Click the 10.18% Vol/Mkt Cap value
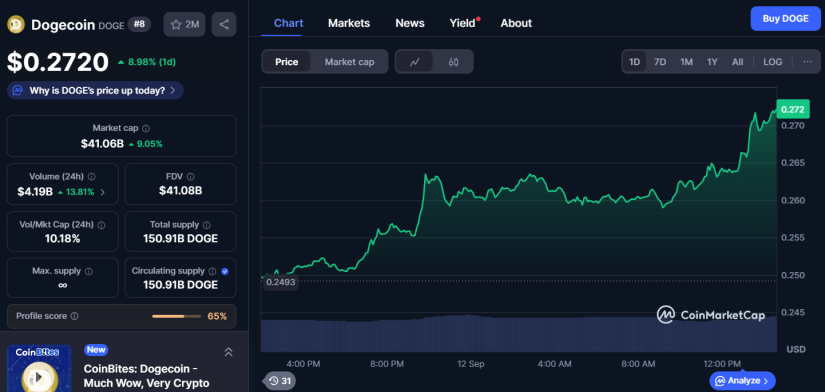Viewport: 825px width, 392px height. (62, 239)
